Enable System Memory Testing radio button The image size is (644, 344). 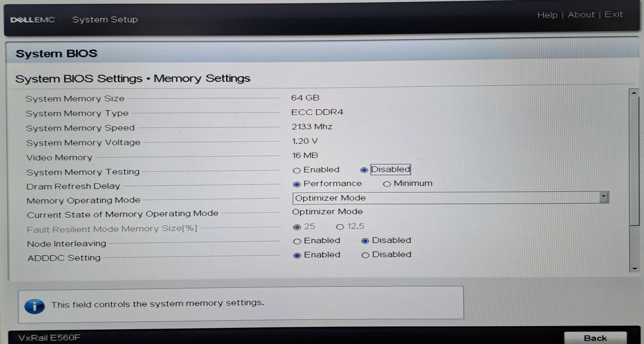(297, 171)
